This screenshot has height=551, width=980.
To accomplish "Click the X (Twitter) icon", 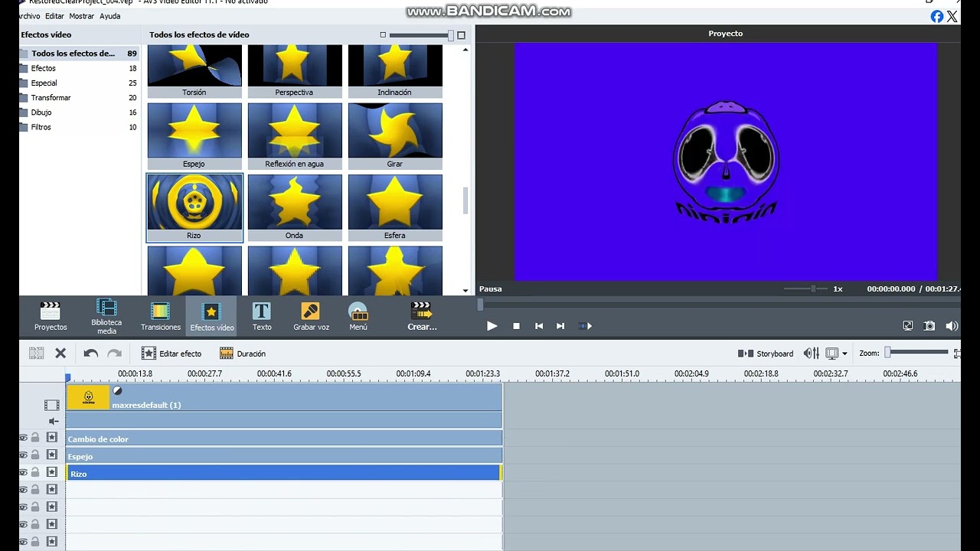I will pyautogui.click(x=952, y=16).
